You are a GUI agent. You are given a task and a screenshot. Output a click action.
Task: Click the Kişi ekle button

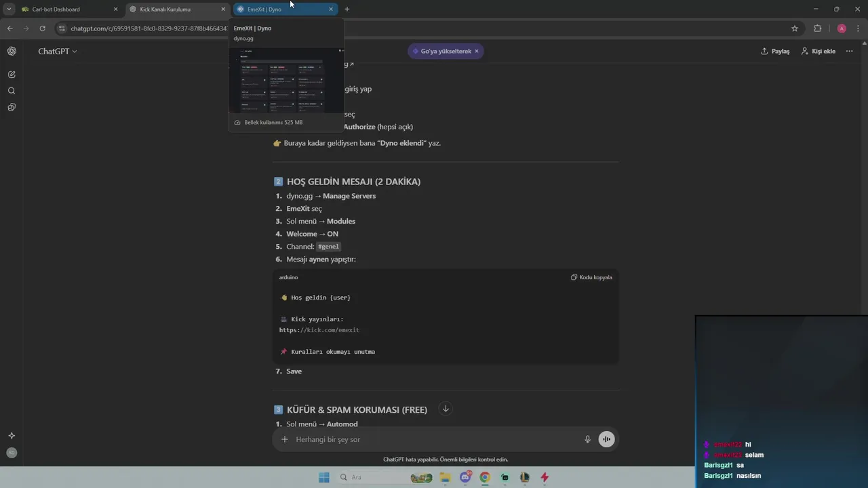click(818, 52)
